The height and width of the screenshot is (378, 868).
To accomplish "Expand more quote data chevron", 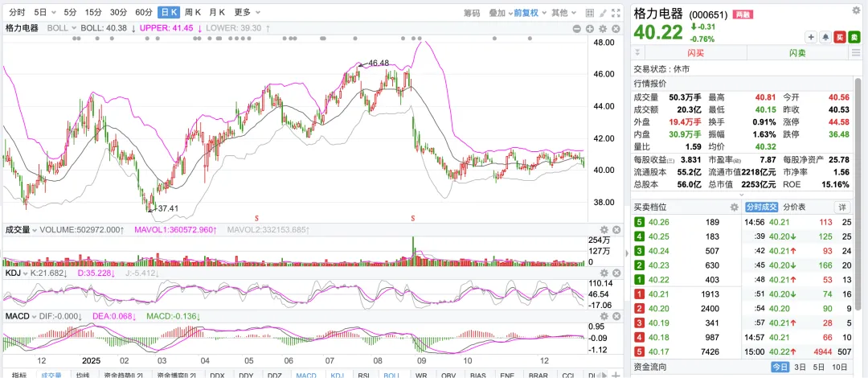I will tap(742, 195).
